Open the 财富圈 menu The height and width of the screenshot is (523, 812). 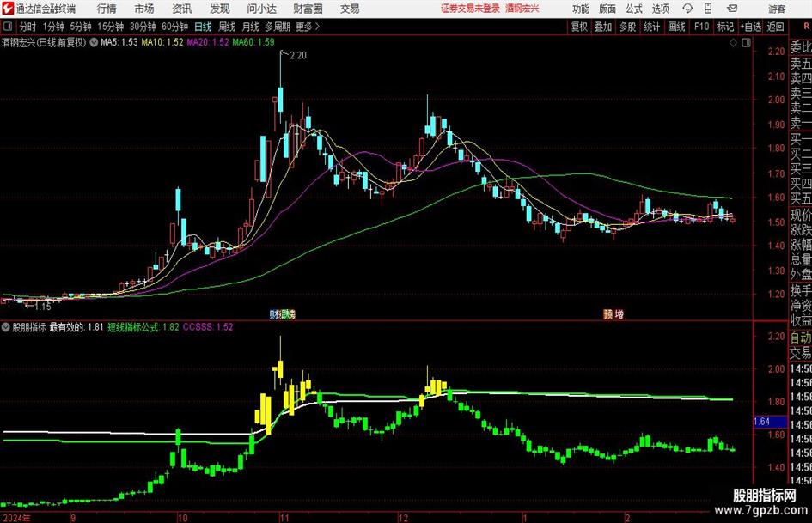point(308,9)
